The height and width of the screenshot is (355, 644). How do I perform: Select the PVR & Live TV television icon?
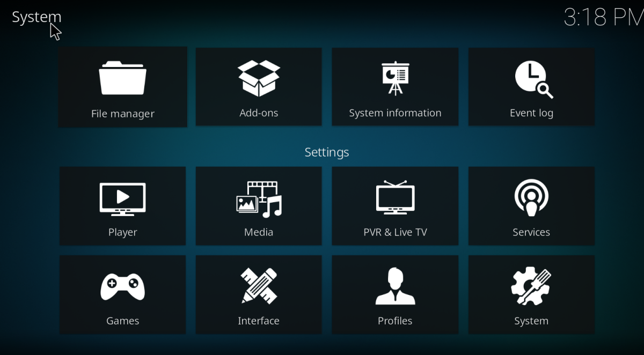[395, 198]
